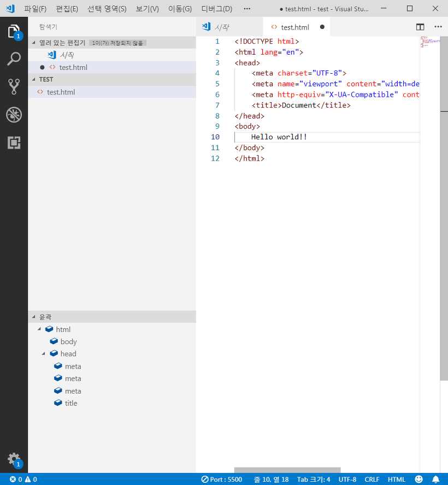Collapse the 윤곽 outline section
Viewport: 448px width, 485px height.
pos(34,317)
